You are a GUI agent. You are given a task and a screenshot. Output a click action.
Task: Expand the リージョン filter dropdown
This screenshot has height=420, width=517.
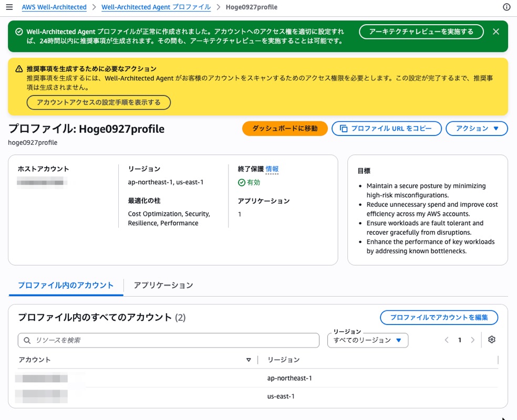[368, 340]
